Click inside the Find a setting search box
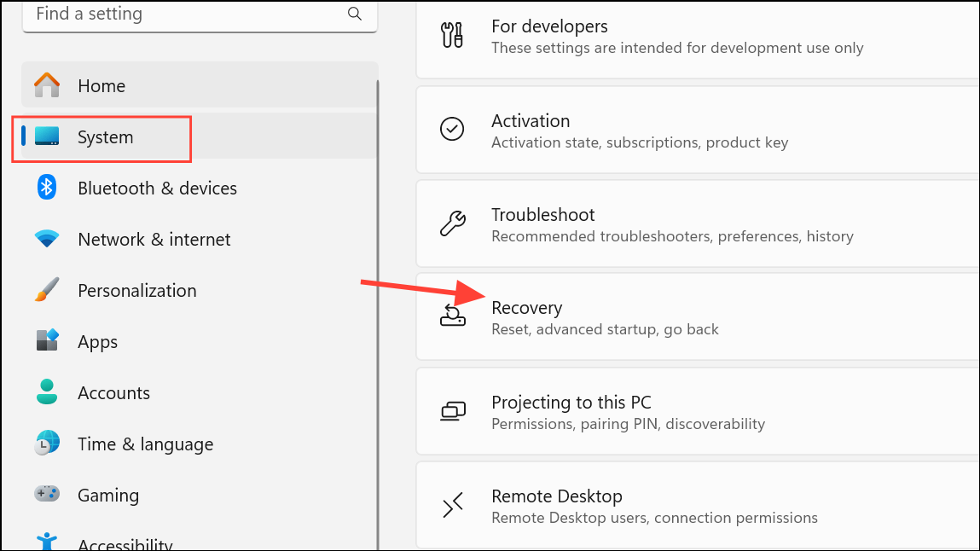This screenshot has width=980, height=551. [x=171, y=14]
